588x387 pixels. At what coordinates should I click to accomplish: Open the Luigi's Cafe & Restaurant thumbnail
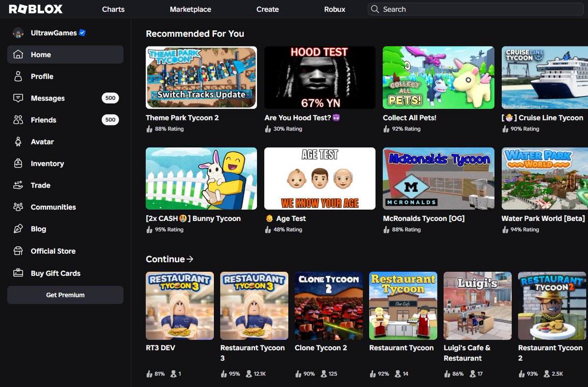click(x=477, y=306)
